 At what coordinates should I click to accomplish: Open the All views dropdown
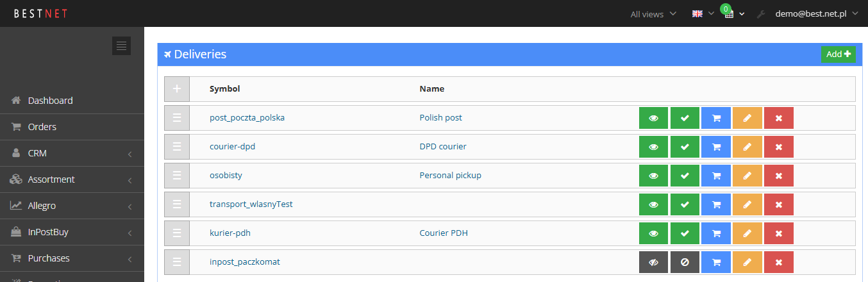click(653, 14)
